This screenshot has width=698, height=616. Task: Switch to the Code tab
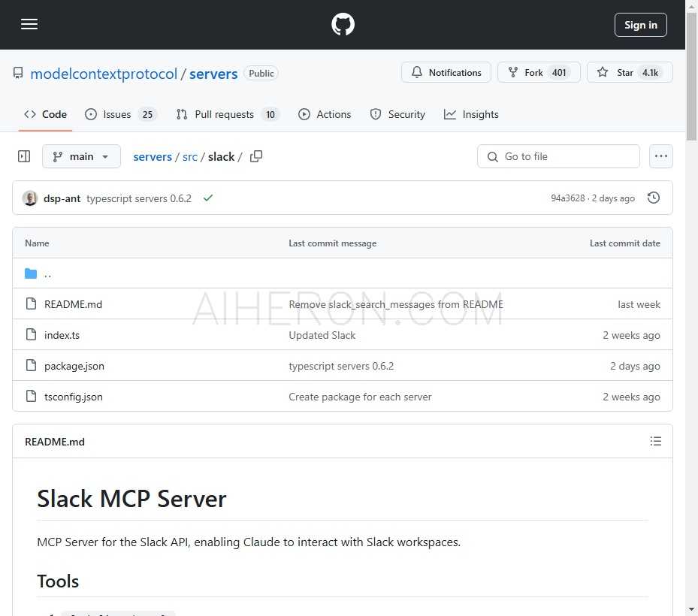pos(45,114)
